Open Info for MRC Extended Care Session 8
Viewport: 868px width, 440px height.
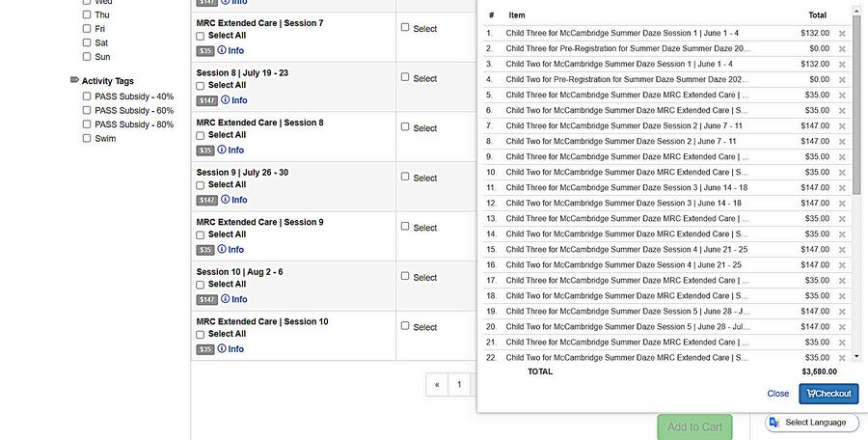point(231,151)
